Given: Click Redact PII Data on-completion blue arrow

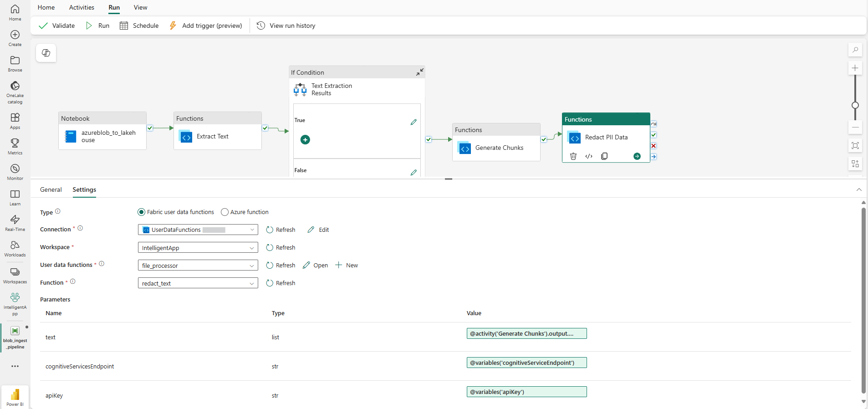Looking at the screenshot, I should 654,157.
